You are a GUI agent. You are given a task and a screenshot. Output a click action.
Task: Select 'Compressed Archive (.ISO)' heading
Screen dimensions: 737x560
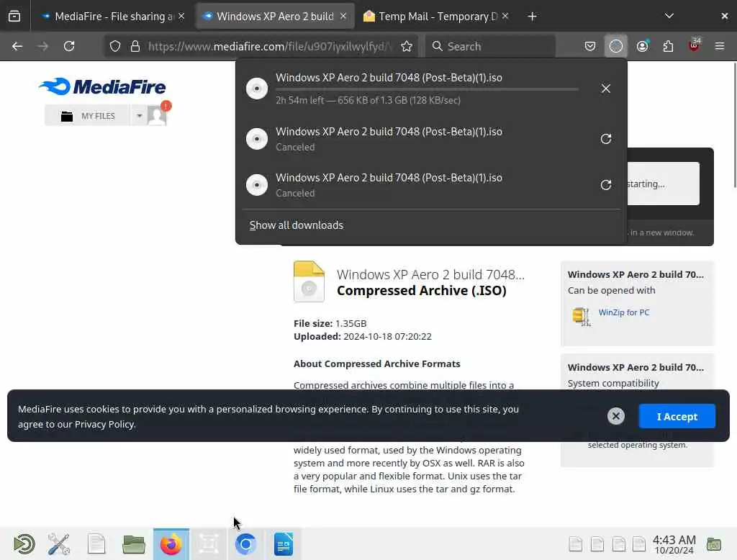422,291
